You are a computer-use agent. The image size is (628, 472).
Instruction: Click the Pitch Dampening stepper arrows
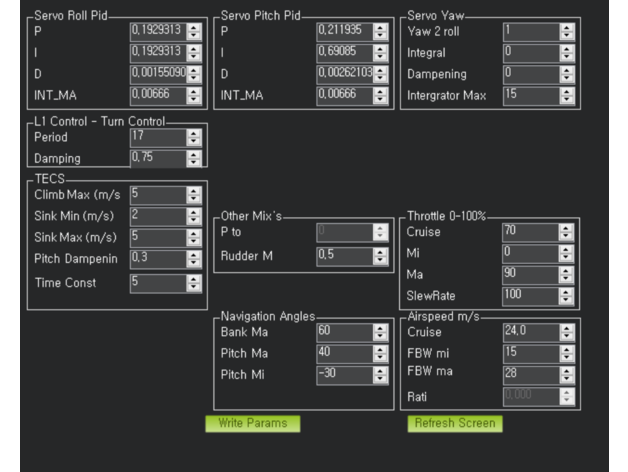194,259
